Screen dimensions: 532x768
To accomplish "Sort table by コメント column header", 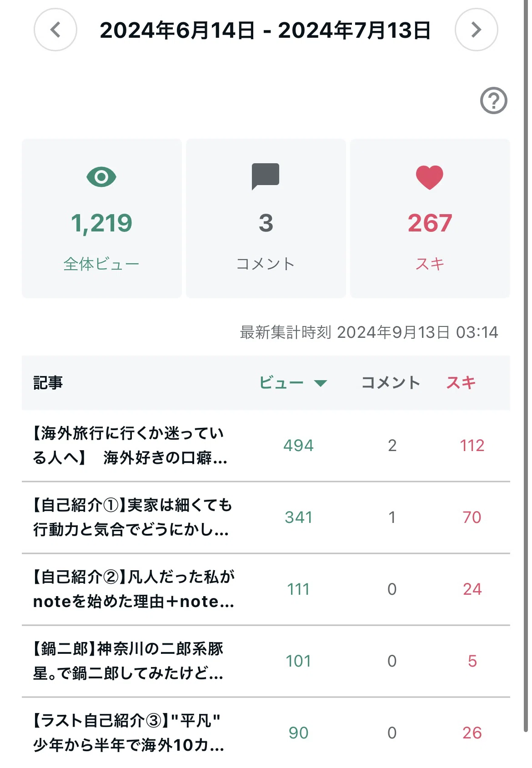I will click(391, 383).
